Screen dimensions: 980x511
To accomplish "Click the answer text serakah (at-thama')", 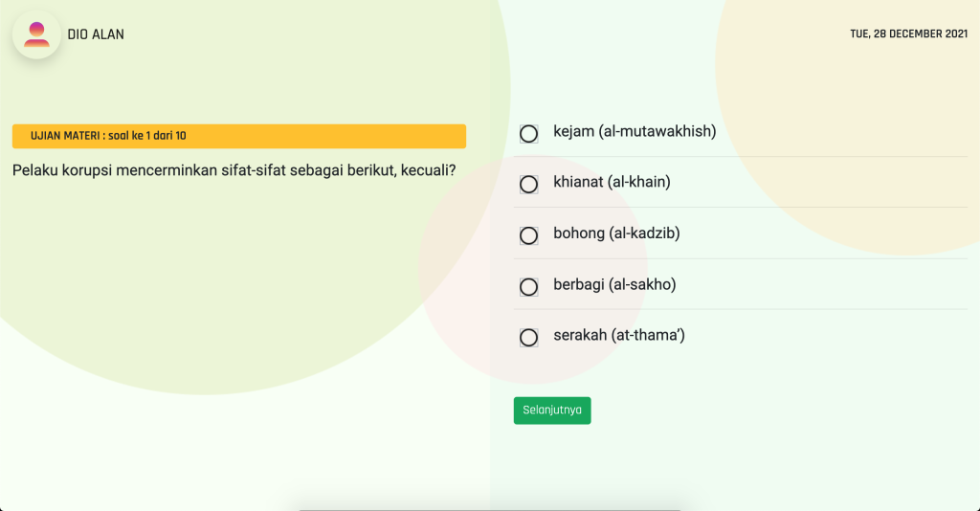I will [619, 335].
